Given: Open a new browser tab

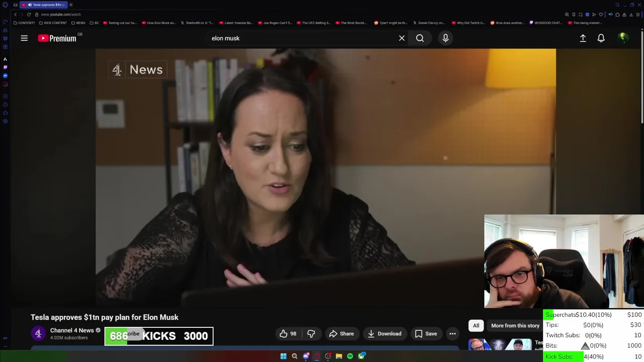Looking at the screenshot, I should click(x=71, y=5).
